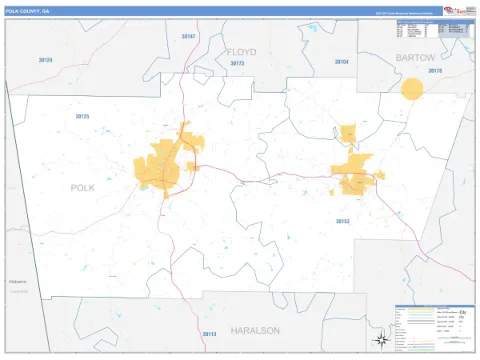Click the POLK county label
480x360 pixels.
83,188
